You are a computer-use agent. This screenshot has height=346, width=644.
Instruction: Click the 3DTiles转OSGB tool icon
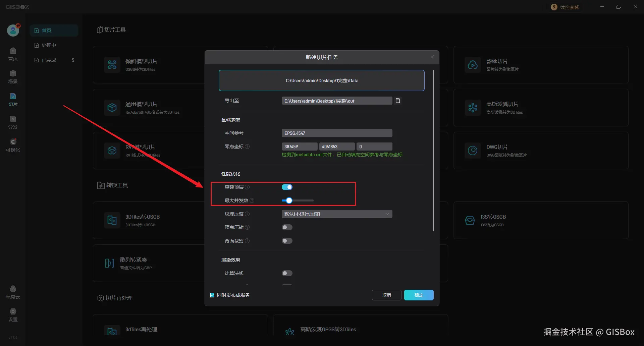click(x=112, y=220)
